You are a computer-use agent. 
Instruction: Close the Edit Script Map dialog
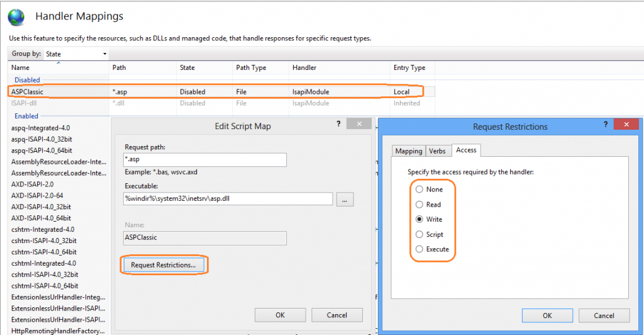click(359, 123)
